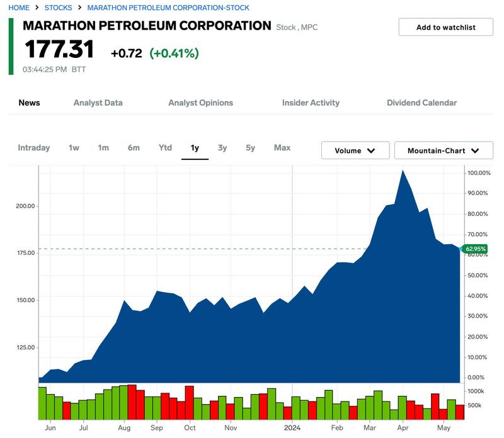Click the Marathon Petroleum Corporation heading
The image size is (504, 438).
147,26
